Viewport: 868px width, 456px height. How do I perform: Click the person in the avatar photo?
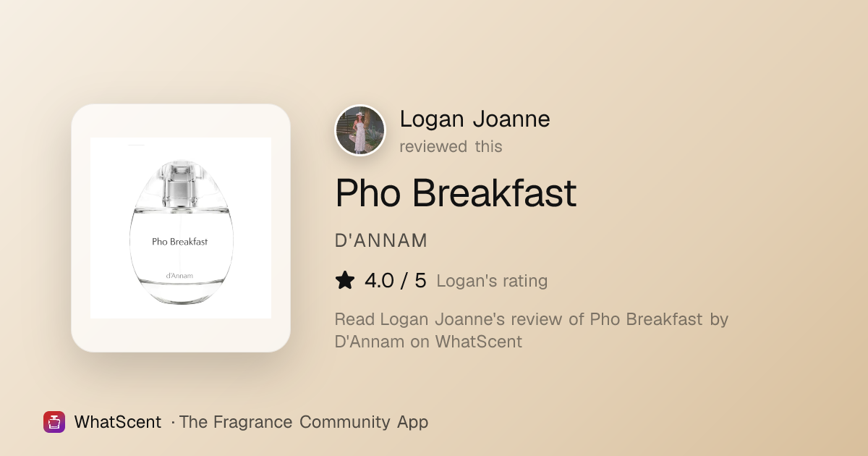(x=359, y=133)
